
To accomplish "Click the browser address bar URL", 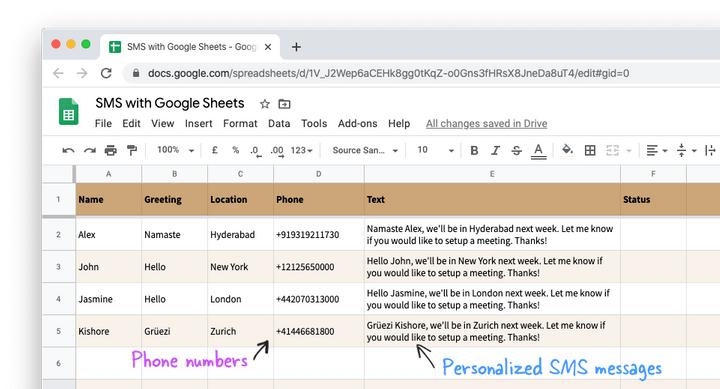I will (x=388, y=73).
